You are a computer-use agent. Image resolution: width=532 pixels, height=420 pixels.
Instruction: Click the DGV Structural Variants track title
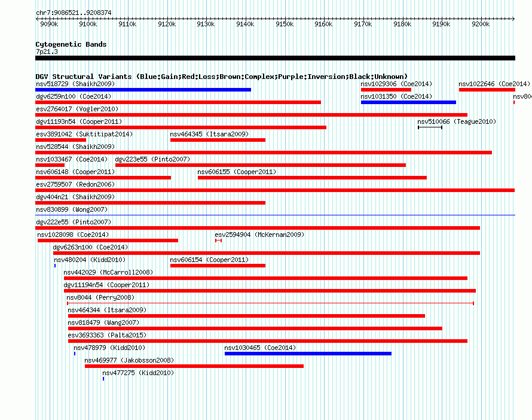(221, 77)
